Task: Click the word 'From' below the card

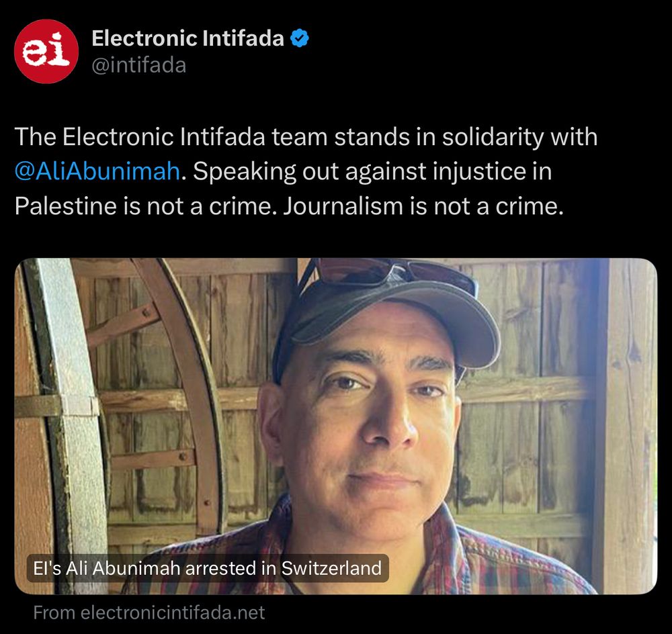Action: point(54,613)
